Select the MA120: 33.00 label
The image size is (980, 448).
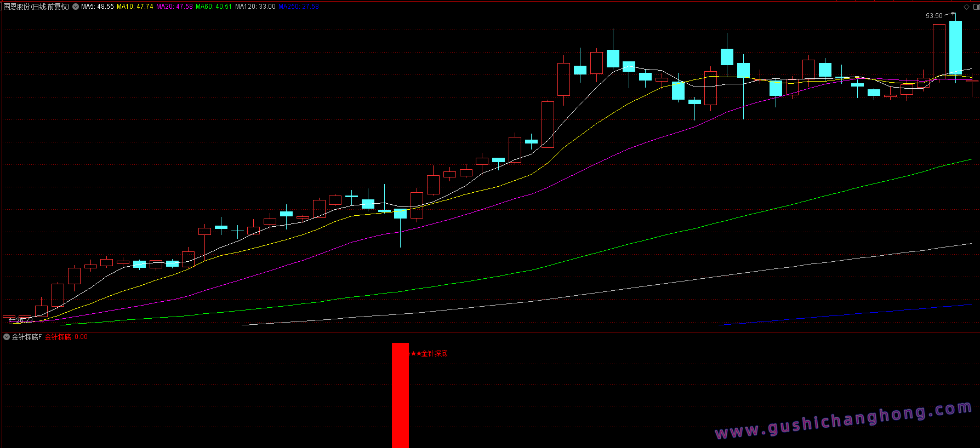255,7
